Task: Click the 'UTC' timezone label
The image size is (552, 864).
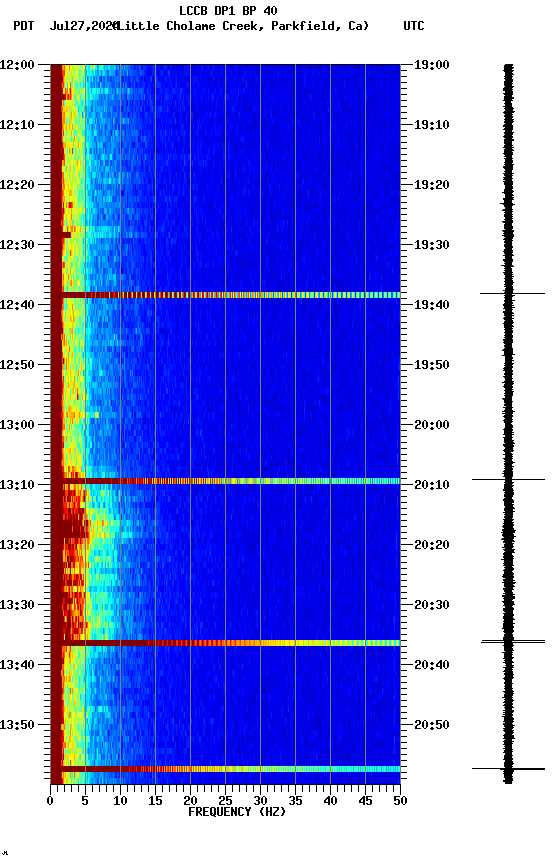Action: 414,26
